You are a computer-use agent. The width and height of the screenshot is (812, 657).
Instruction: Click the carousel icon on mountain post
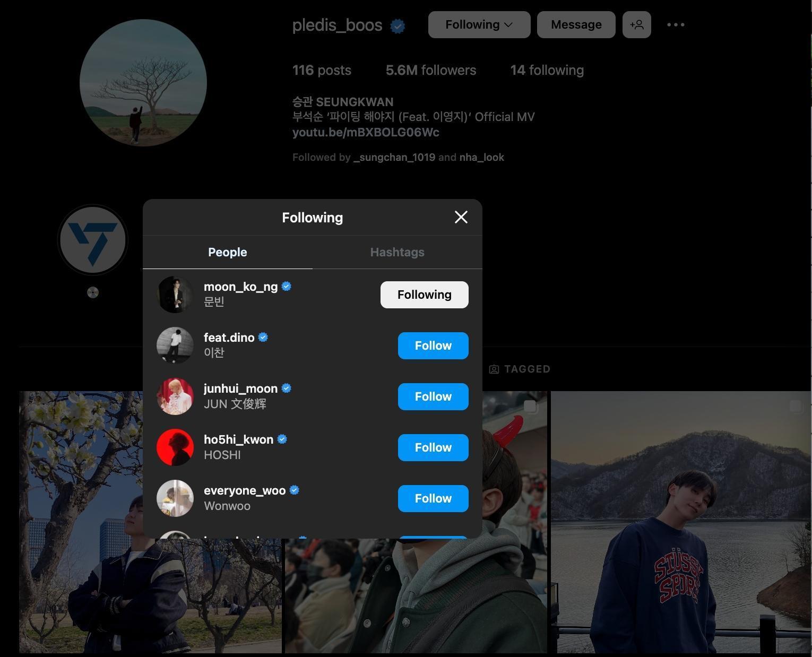(x=796, y=407)
